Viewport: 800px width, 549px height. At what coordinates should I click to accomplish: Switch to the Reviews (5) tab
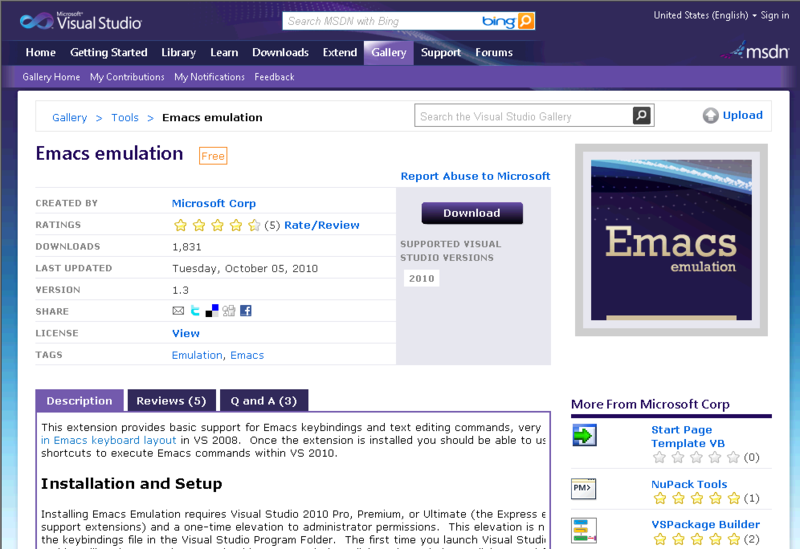point(171,401)
